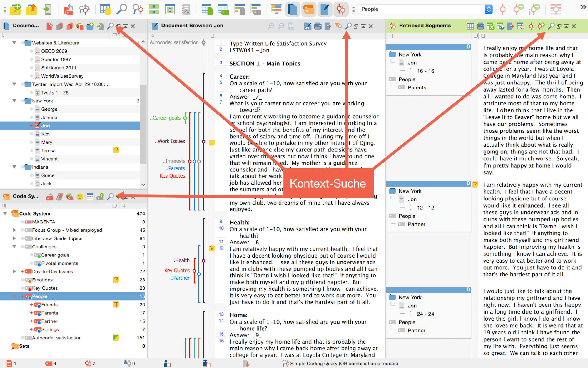Expand Focus Group - Mixed employed code
The width and height of the screenshot is (588, 368).
click(14, 230)
